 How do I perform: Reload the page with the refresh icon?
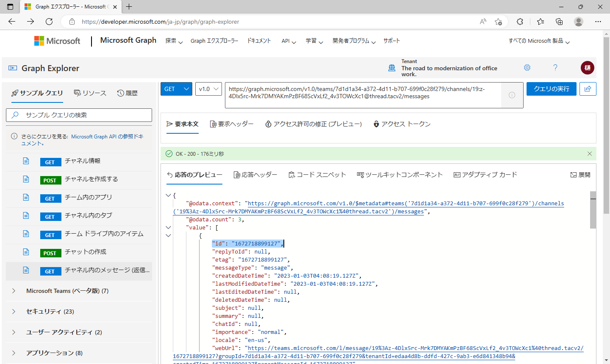pos(49,22)
